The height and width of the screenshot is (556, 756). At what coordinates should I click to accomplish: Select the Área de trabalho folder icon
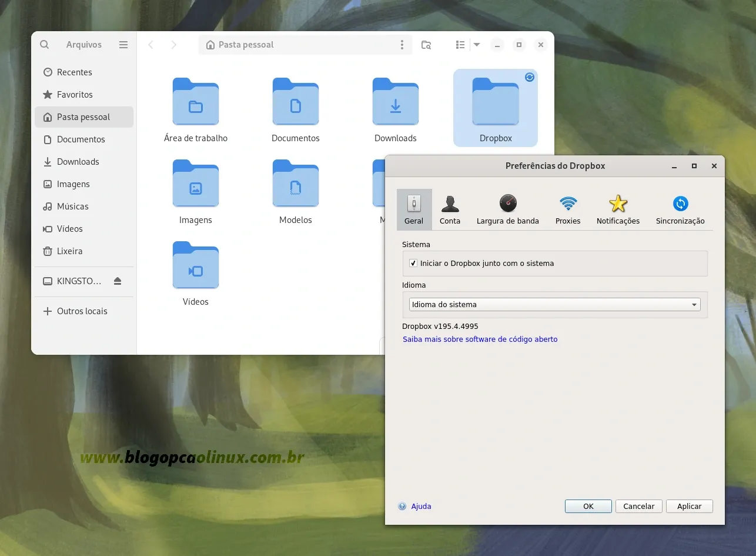[196, 102]
